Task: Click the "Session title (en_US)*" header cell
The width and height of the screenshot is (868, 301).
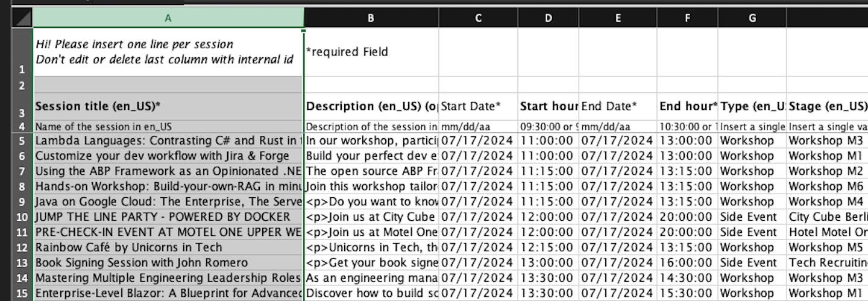Action: 168,107
